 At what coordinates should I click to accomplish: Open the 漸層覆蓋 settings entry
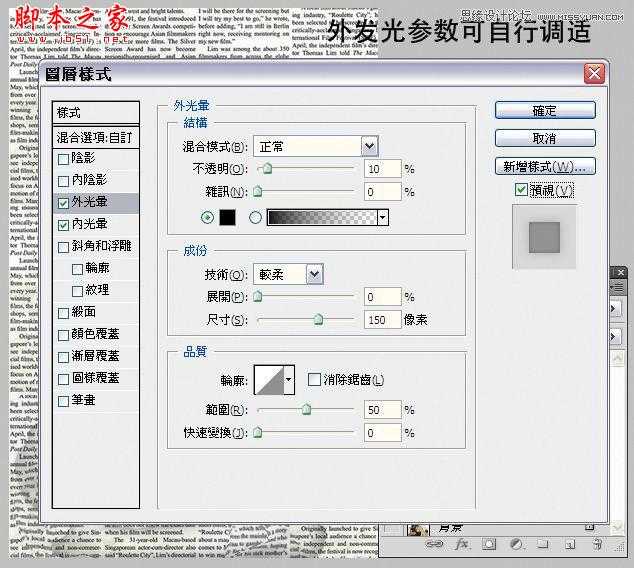96,356
